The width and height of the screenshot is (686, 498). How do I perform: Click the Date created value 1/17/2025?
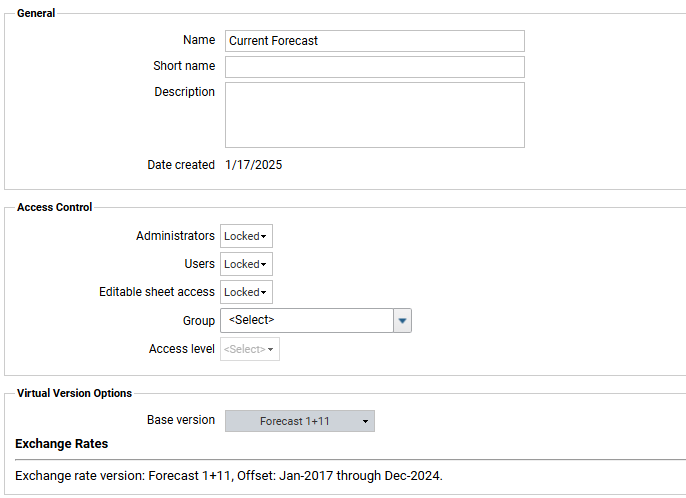click(x=254, y=165)
